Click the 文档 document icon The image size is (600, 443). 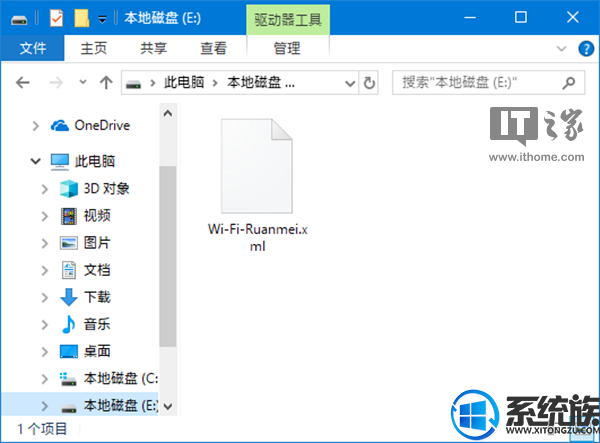point(69,270)
